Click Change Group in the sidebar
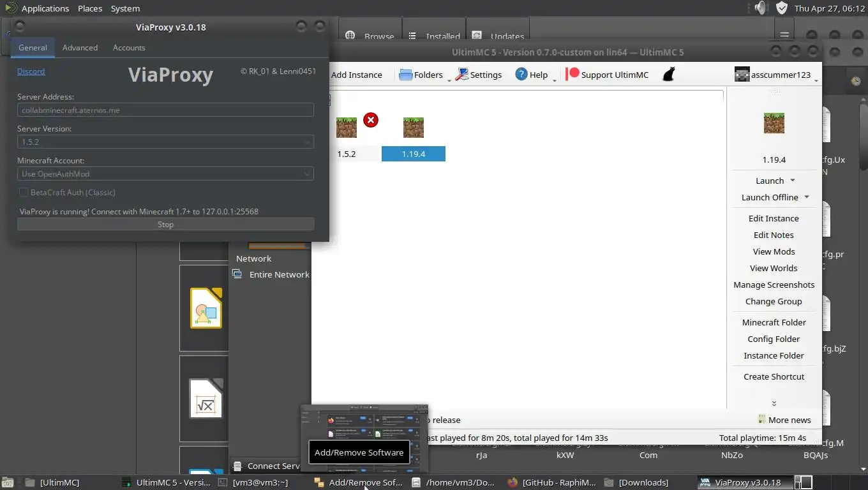Viewport: 868px width, 490px height. point(774,301)
